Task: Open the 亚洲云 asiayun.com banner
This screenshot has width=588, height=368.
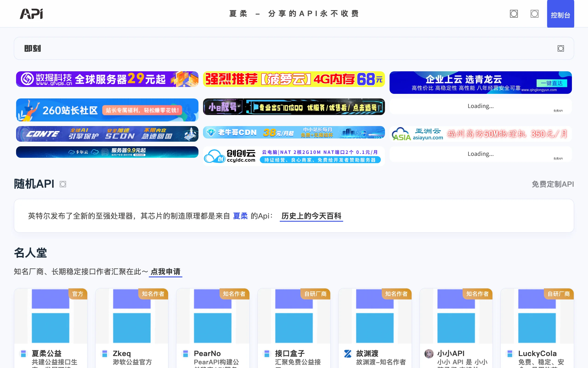Action: pos(480,134)
